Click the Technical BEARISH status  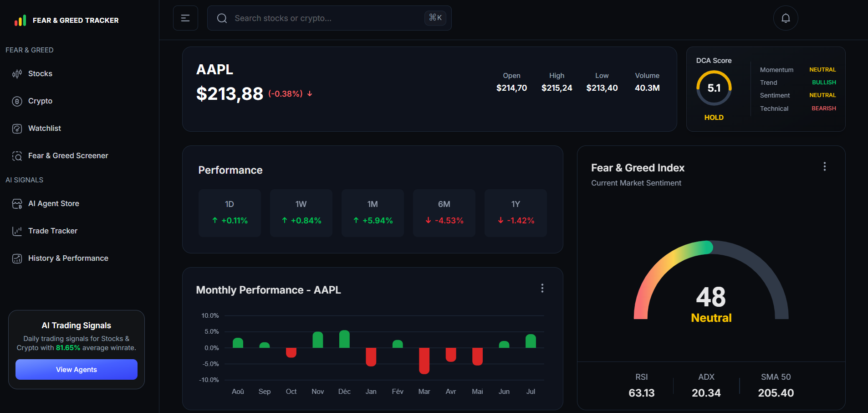coord(823,108)
